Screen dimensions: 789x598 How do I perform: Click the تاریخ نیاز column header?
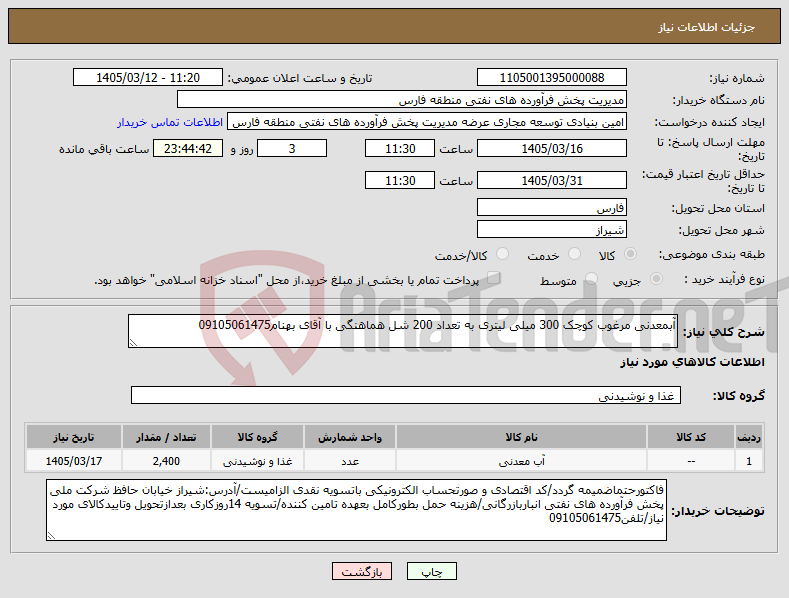73,437
